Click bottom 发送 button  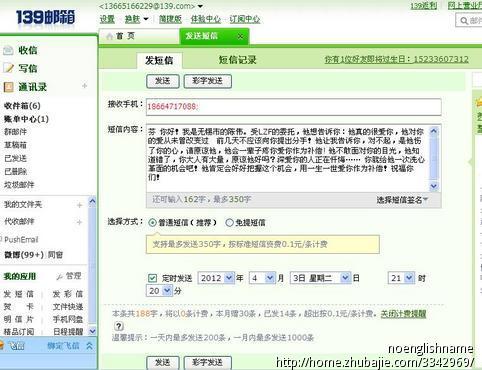pyautogui.click(x=163, y=362)
